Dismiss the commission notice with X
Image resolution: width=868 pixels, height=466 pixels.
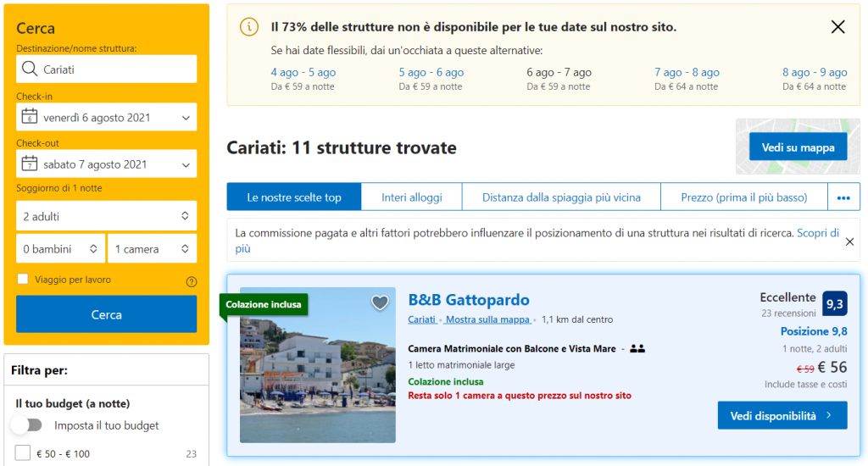[x=849, y=241]
